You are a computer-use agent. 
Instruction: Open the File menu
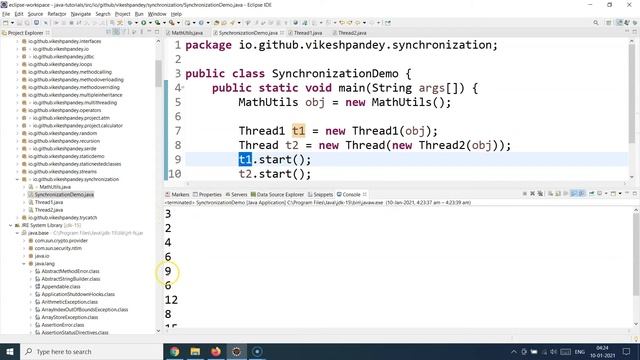[6, 14]
